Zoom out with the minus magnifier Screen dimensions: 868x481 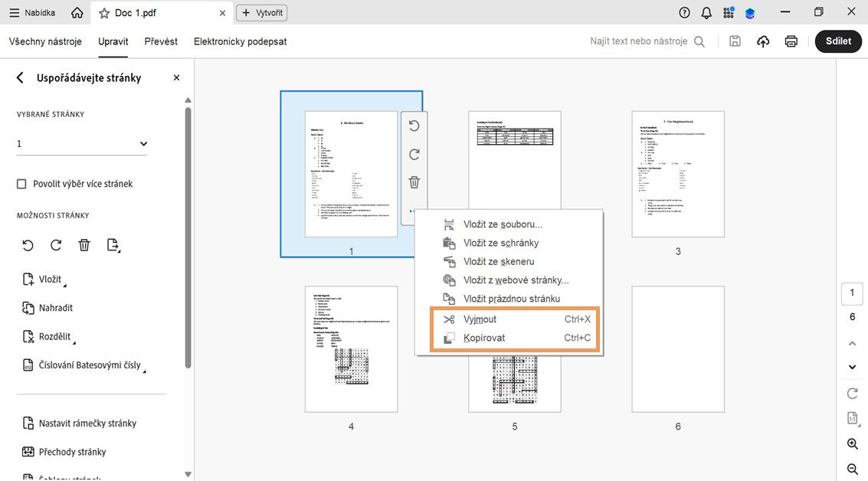pyautogui.click(x=853, y=470)
